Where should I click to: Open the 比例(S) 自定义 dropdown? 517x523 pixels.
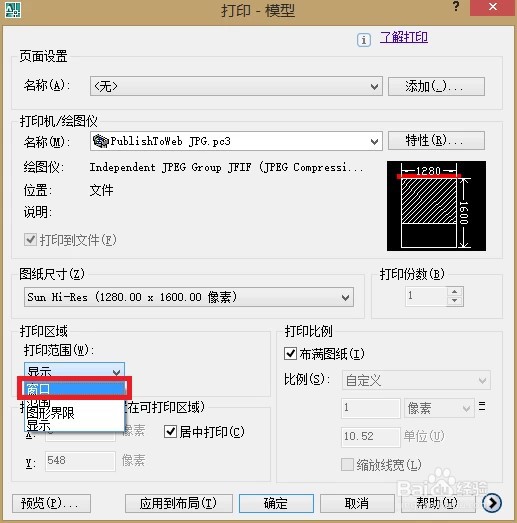(x=416, y=380)
